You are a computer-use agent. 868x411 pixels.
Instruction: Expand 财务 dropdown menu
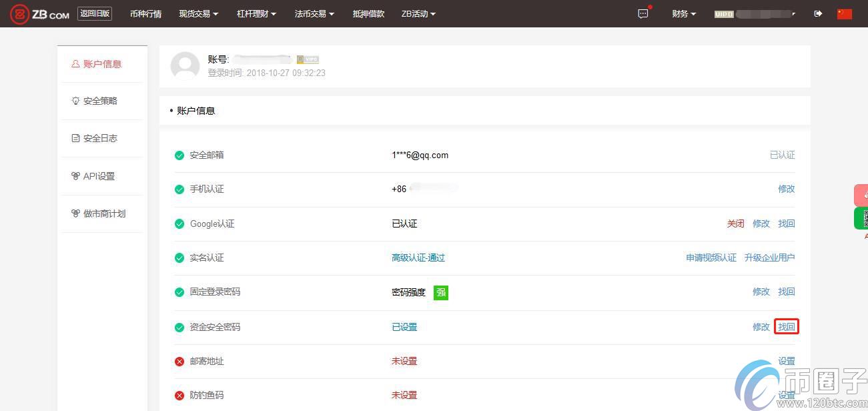point(684,14)
